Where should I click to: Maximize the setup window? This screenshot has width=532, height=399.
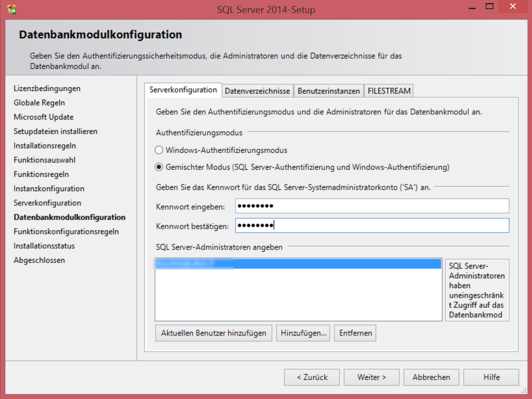pos(490,7)
